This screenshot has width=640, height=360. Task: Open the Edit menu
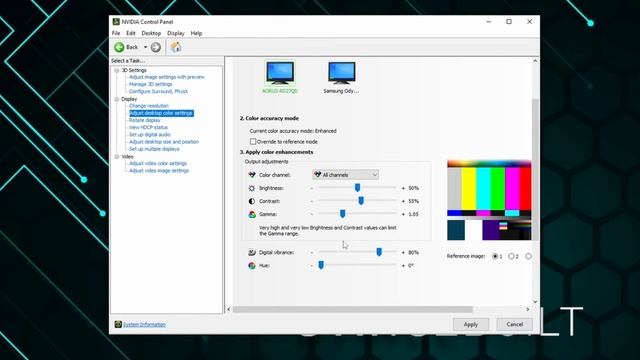(131, 33)
